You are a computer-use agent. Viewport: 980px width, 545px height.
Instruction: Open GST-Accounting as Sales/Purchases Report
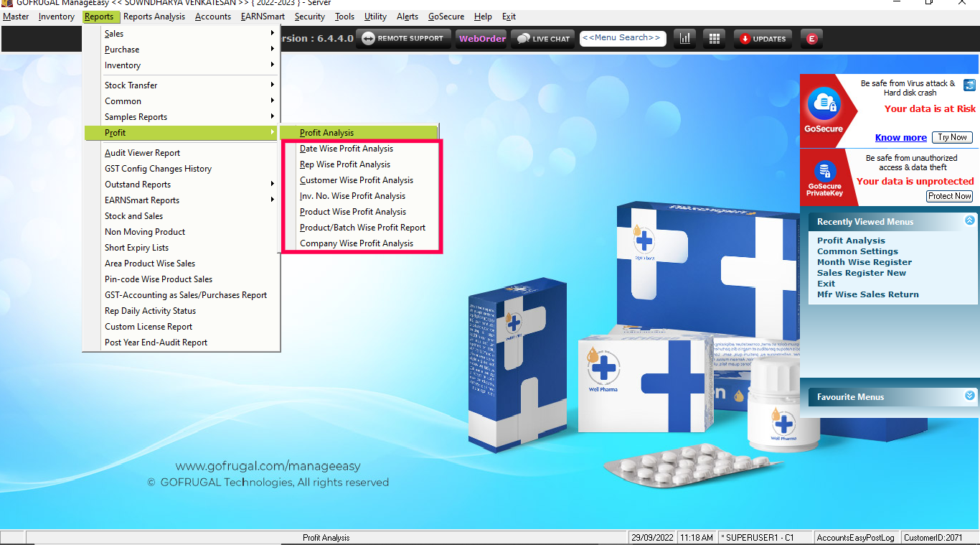182,295
